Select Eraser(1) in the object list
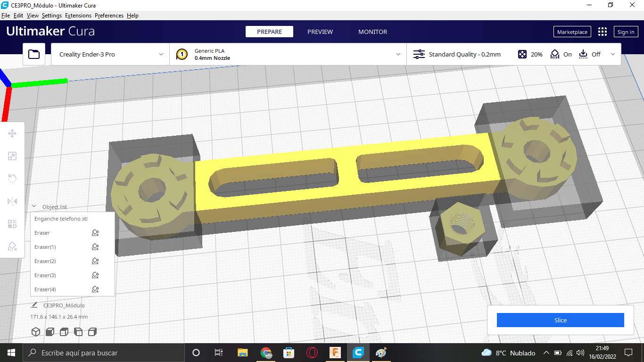Viewport: 644px width, 362px height. tap(73, 247)
